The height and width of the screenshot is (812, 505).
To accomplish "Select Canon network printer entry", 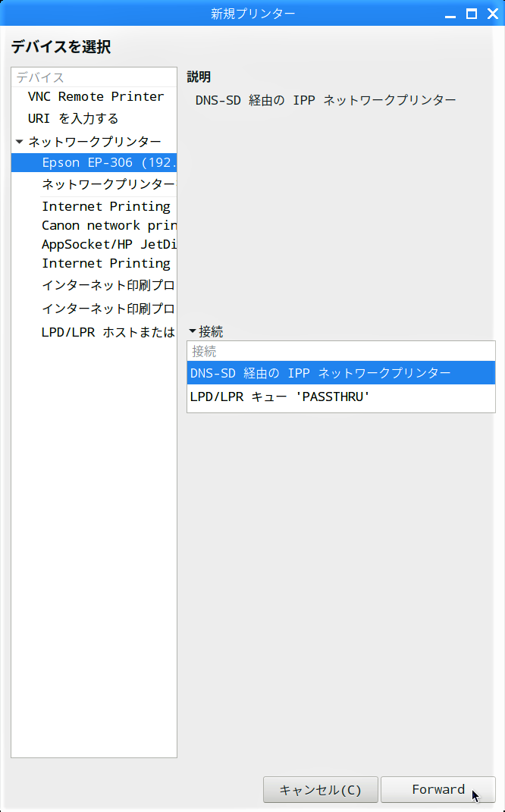I will [x=94, y=226].
